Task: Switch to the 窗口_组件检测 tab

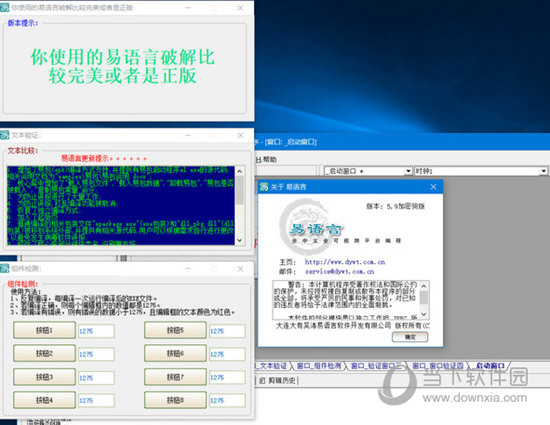Action: 319,366
